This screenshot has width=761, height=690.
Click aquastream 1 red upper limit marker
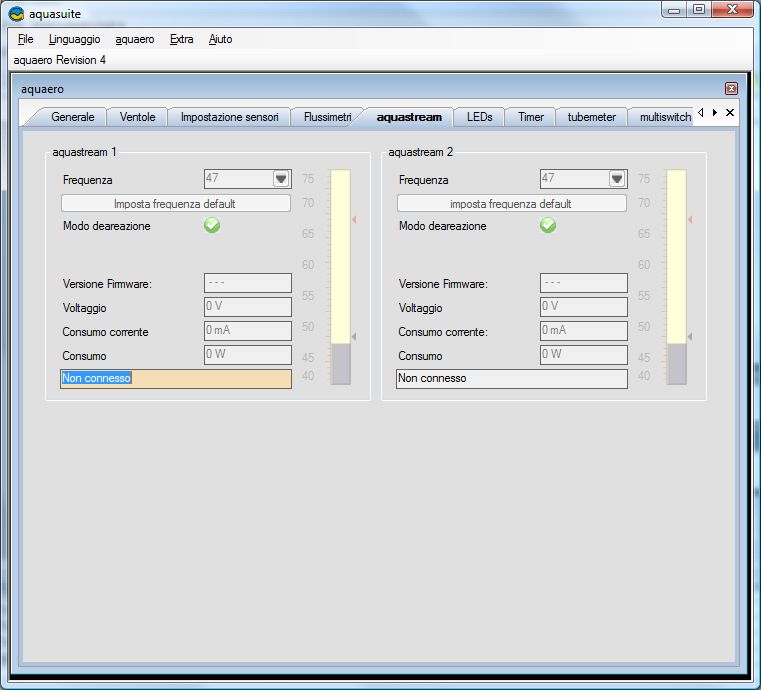coord(354,220)
